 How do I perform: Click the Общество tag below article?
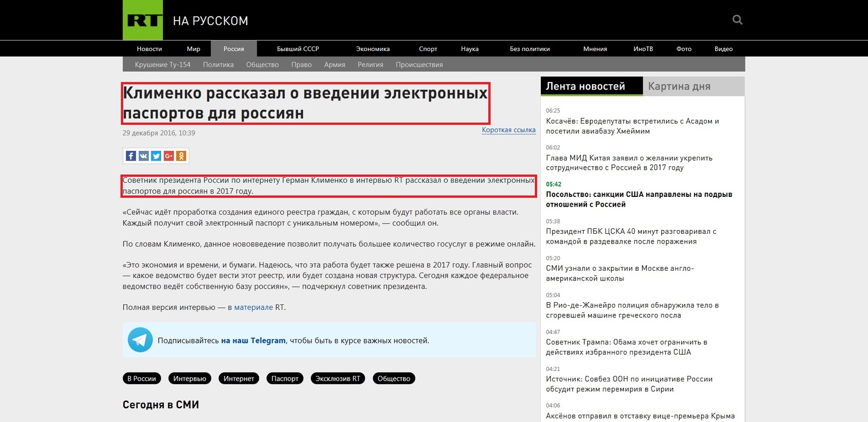(x=394, y=379)
